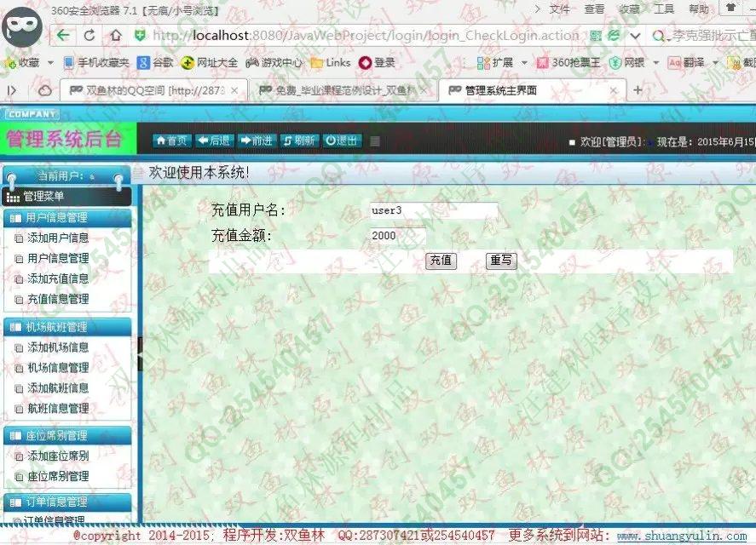Viewport: 756px width, 545px height.
Task: Open the 收藏 bookmarks dropdown
Action: [x=27, y=63]
